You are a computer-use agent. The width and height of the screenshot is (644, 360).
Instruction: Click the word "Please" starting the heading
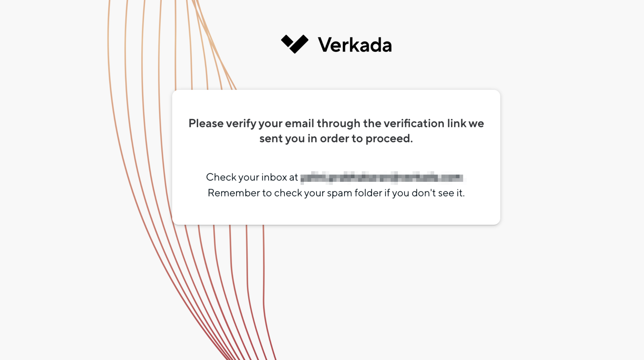[206, 124]
